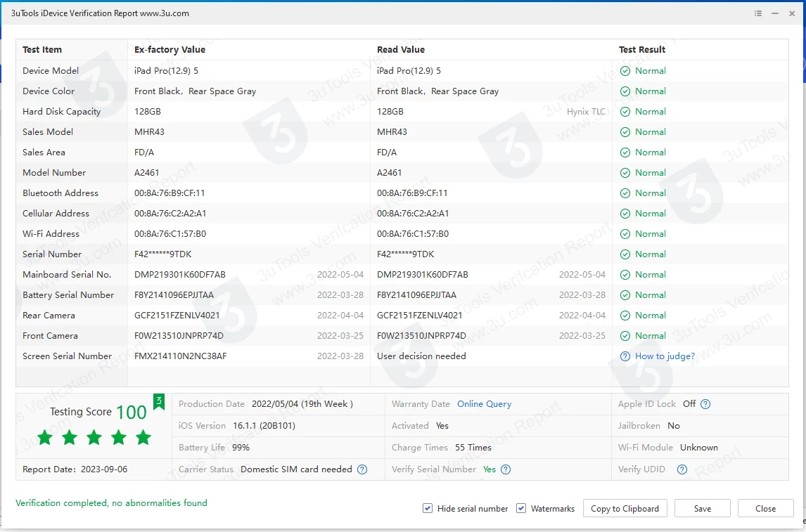This screenshot has width=806, height=532.
Task: Click the Domestic SIM card needed text
Action: pyautogui.click(x=297, y=469)
